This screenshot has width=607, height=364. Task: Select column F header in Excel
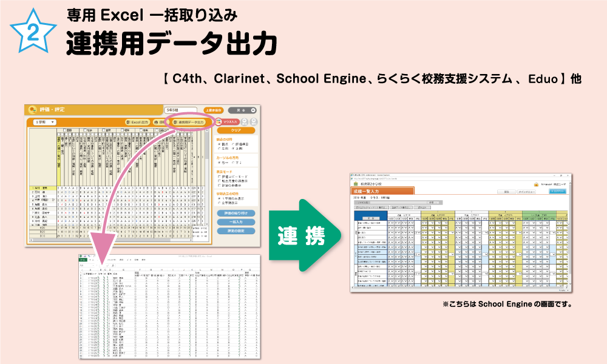140,269
